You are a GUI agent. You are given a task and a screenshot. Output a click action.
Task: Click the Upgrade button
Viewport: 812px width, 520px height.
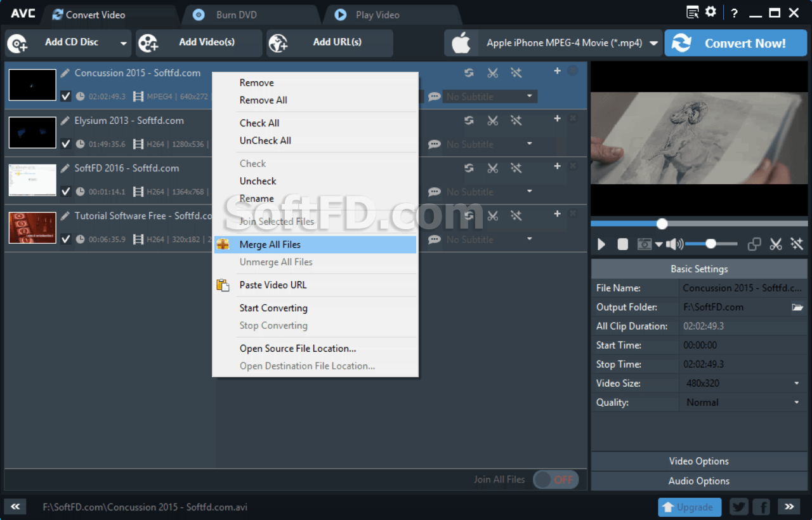[690, 507]
